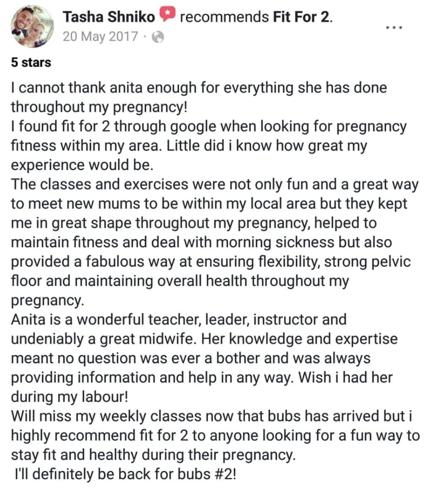This screenshot has height=504, width=438.
Task: Click the line 'during my labour!'
Action: click(70, 397)
